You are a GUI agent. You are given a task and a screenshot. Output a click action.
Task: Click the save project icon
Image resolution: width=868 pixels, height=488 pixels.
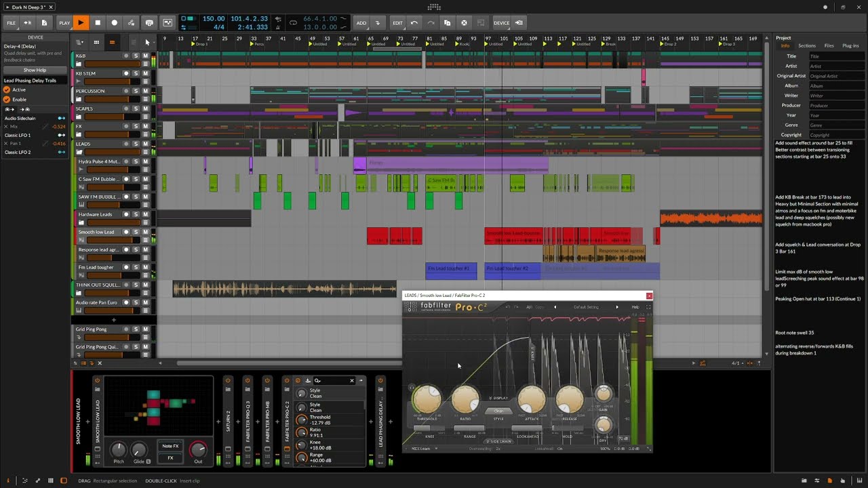44,22
